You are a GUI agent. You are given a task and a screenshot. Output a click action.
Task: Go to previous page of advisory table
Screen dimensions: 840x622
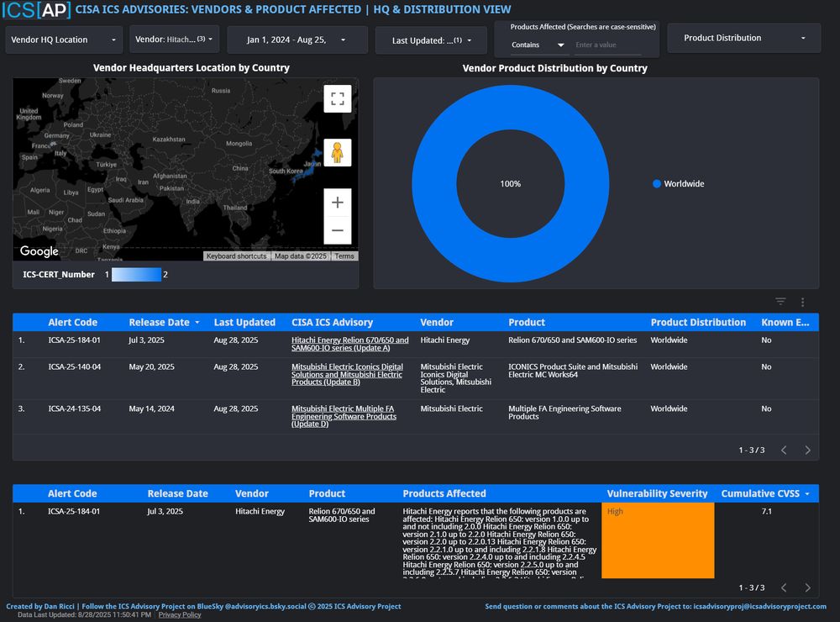(784, 450)
